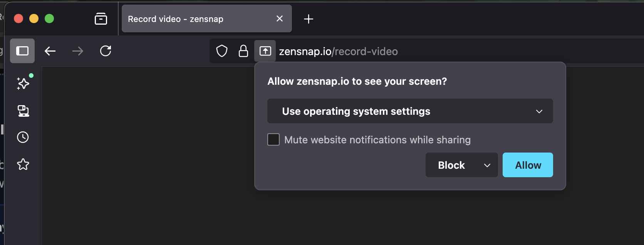644x245 pixels.
Task: Show browsing history from sidebar
Action: tap(23, 137)
